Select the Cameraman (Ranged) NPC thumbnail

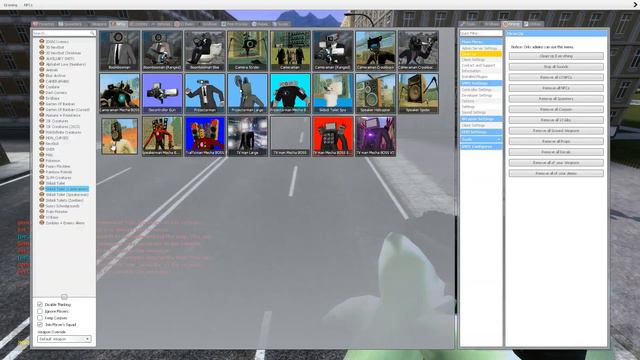point(333,50)
